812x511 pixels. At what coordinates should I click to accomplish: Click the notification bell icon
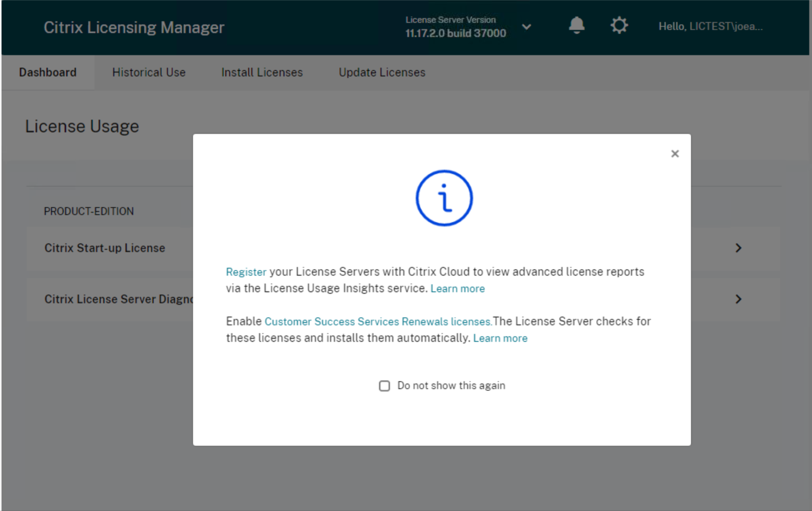tap(577, 25)
